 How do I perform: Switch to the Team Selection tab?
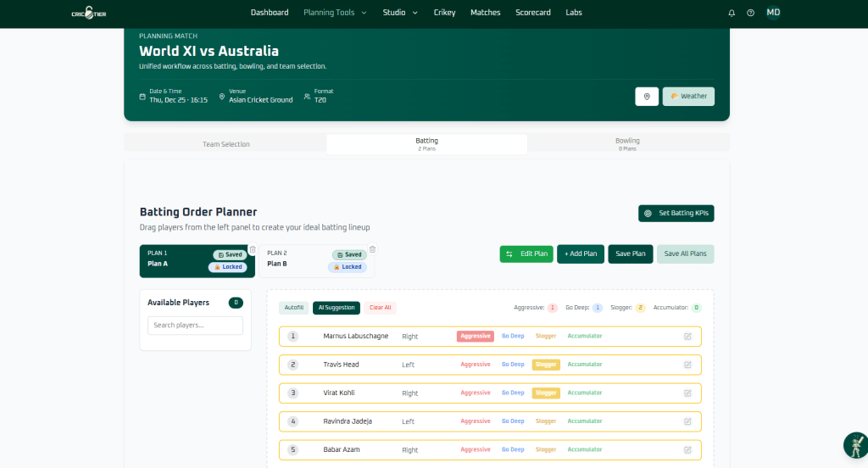click(x=225, y=144)
